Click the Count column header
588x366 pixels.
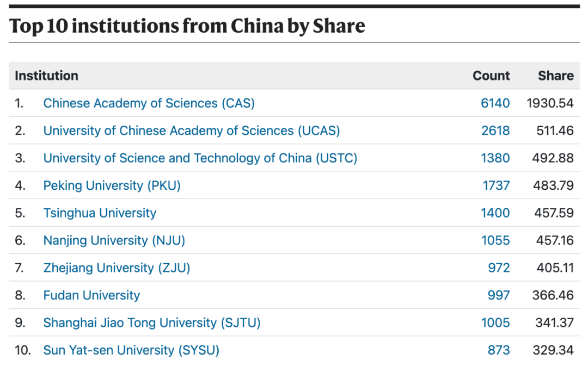[491, 76]
